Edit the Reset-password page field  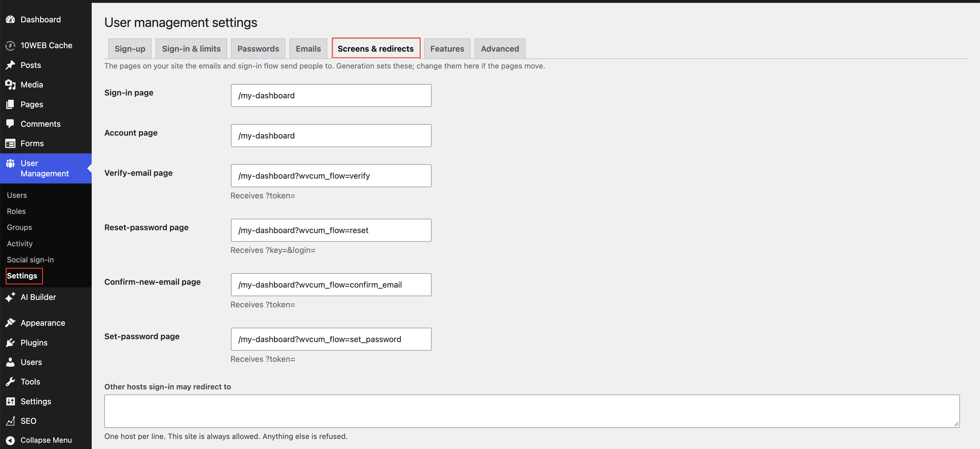(331, 230)
